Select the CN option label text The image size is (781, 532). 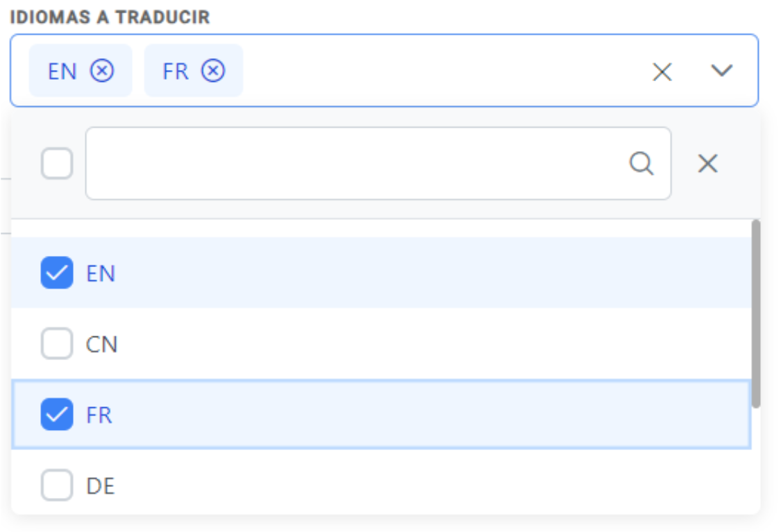click(x=101, y=345)
